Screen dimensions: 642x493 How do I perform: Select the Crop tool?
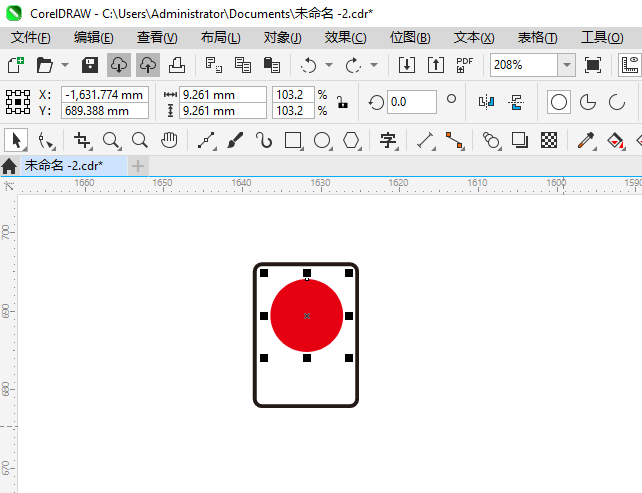point(83,141)
